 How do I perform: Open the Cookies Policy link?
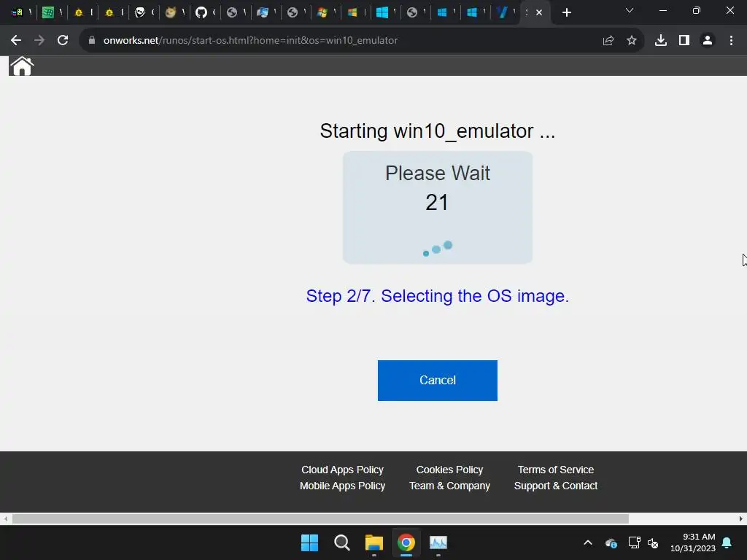pos(449,470)
